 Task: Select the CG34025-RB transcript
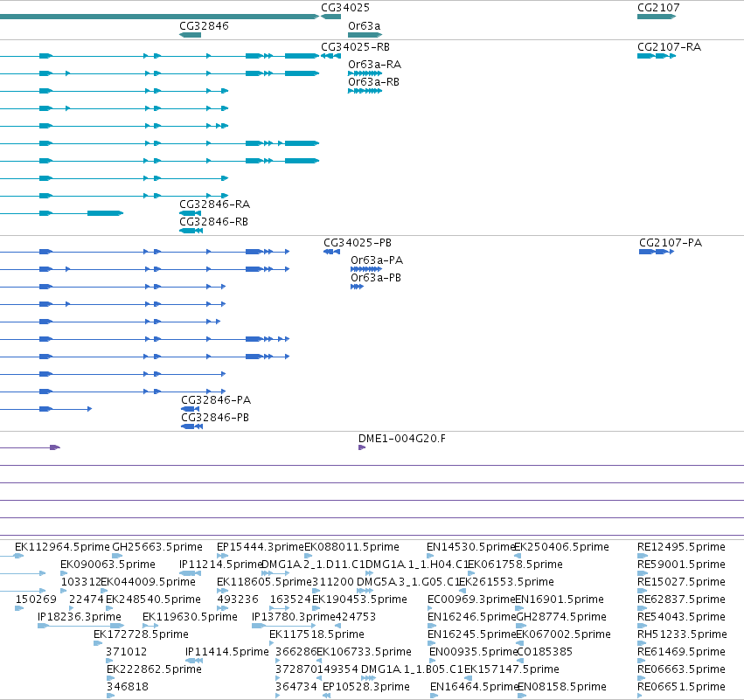pyautogui.click(x=330, y=56)
